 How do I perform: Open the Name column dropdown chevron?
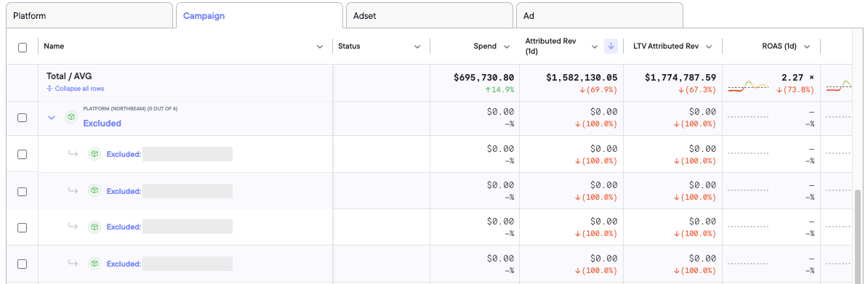coord(319,47)
